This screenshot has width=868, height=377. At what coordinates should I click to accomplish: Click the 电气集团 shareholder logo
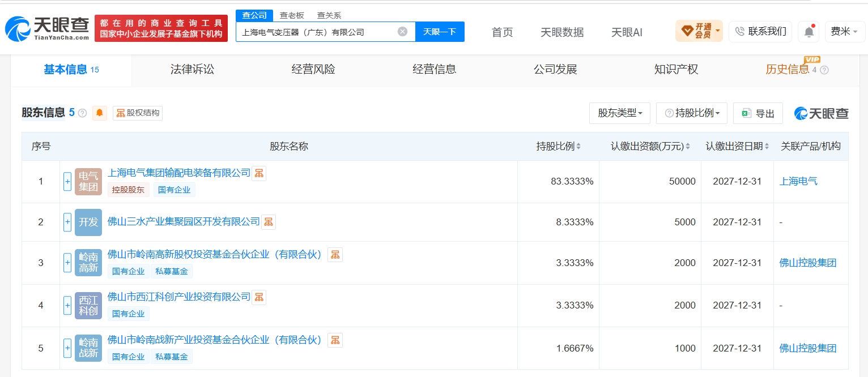click(88, 182)
